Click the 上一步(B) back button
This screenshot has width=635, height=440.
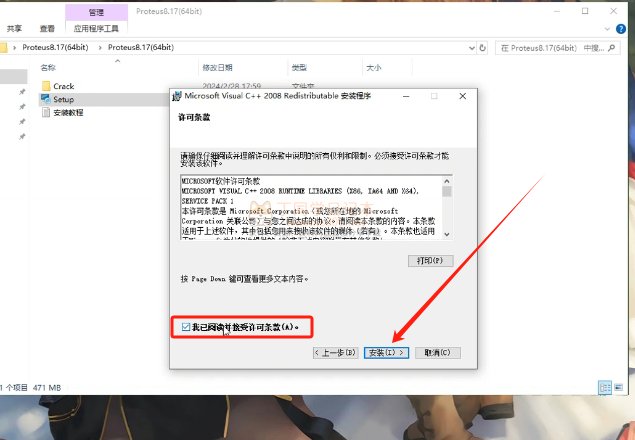(x=335, y=352)
